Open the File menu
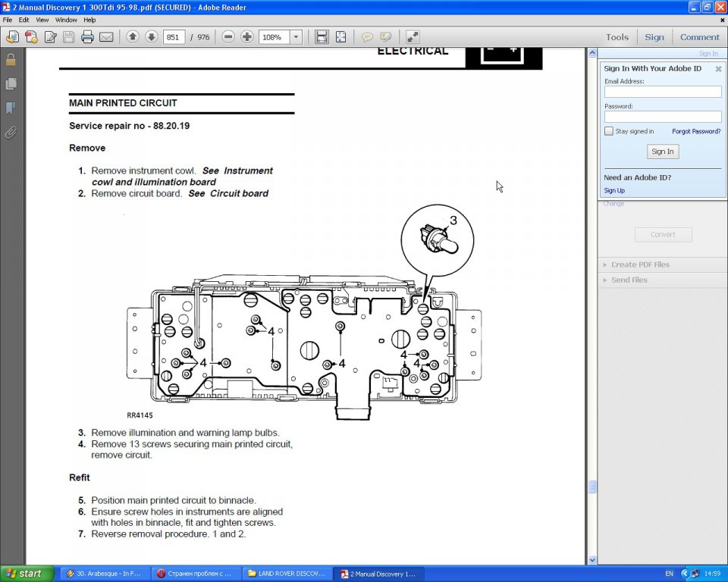The width and height of the screenshot is (728, 582). click(x=8, y=20)
